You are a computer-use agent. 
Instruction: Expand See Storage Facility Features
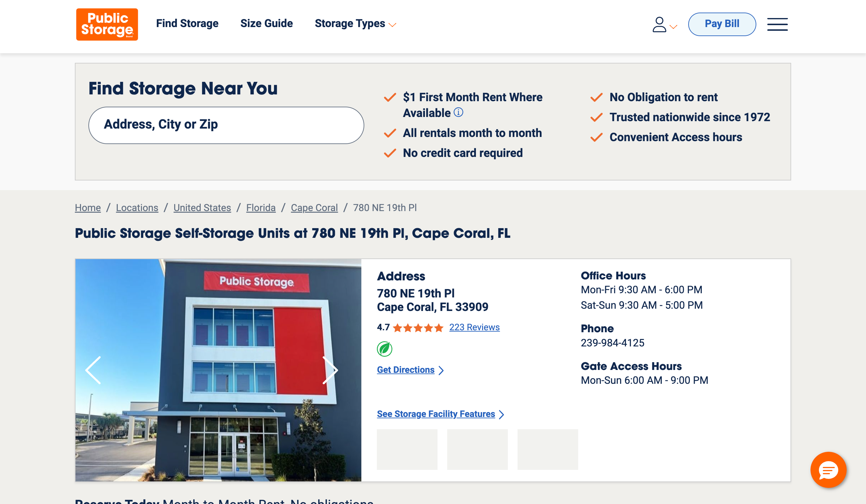tap(440, 414)
